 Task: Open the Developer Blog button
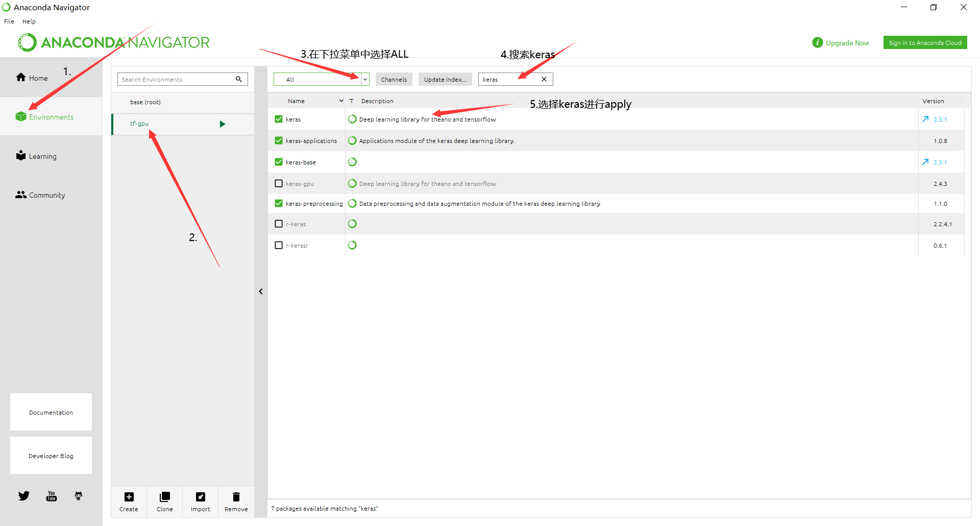point(51,456)
